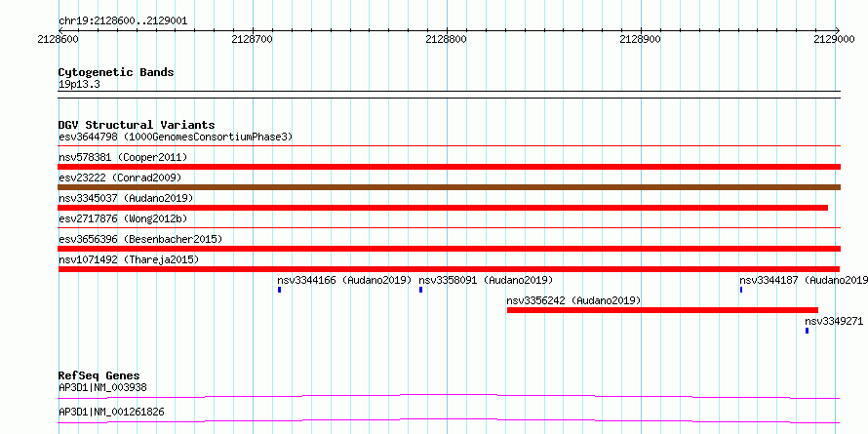Click the nsv3349271 label
Viewport: 868px width, 434px height.
(834, 321)
